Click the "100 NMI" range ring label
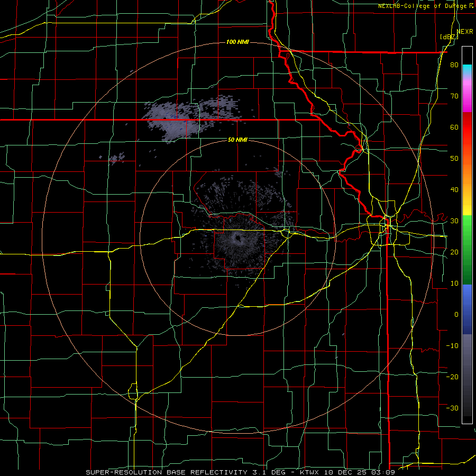 point(237,42)
